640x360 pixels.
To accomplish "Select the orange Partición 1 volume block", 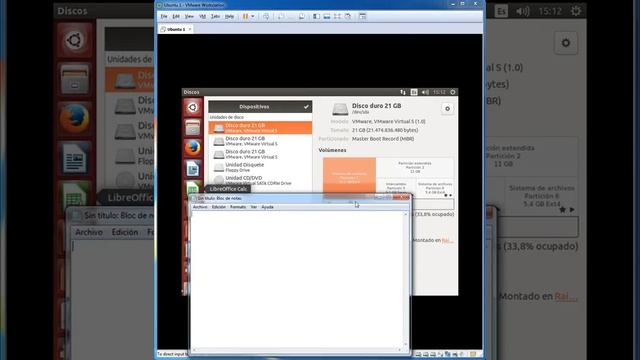I will (349, 176).
